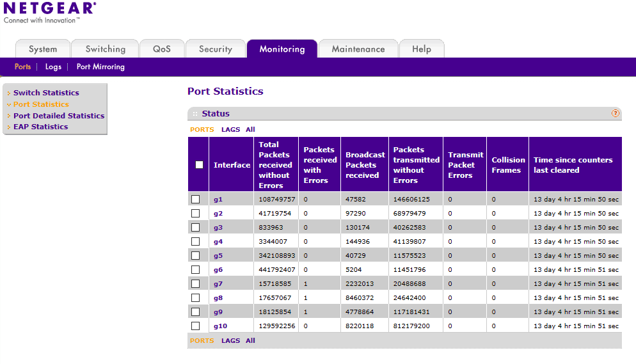636x364 pixels.
Task: Enable the checkbox for port g10
Action: [x=196, y=326]
